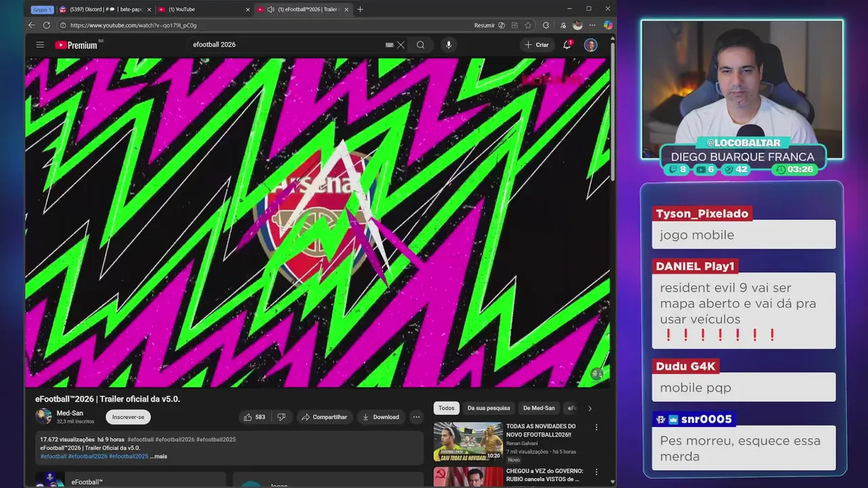Select the De Med-San chip
This screenshot has height=488, width=868.
538,408
